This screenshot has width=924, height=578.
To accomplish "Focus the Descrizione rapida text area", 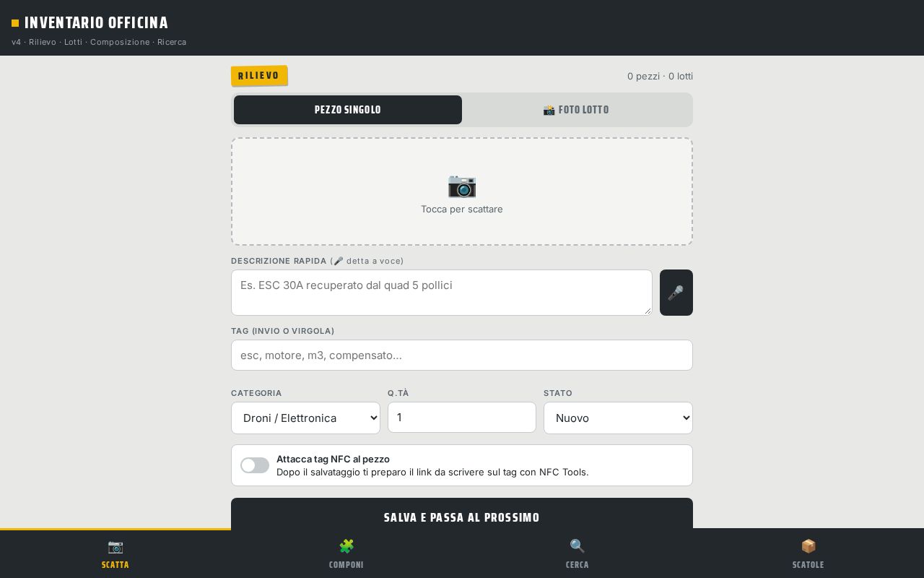I will pos(442,293).
